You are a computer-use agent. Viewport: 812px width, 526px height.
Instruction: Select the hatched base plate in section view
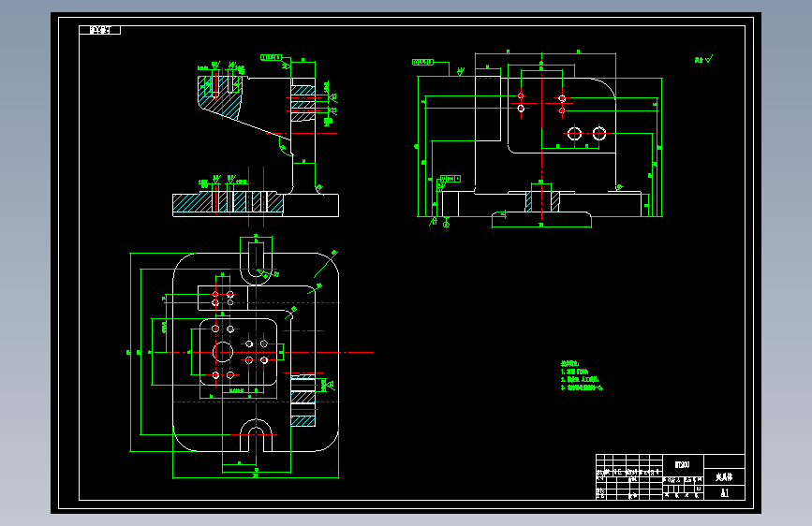click(228, 202)
